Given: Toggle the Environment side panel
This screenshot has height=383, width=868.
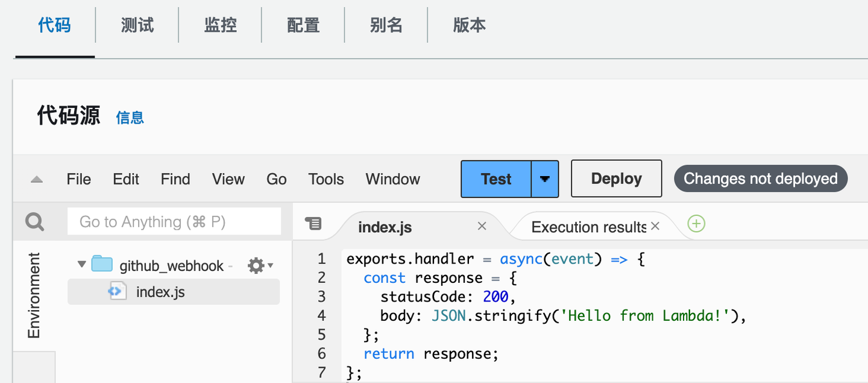Looking at the screenshot, I should [x=34, y=296].
